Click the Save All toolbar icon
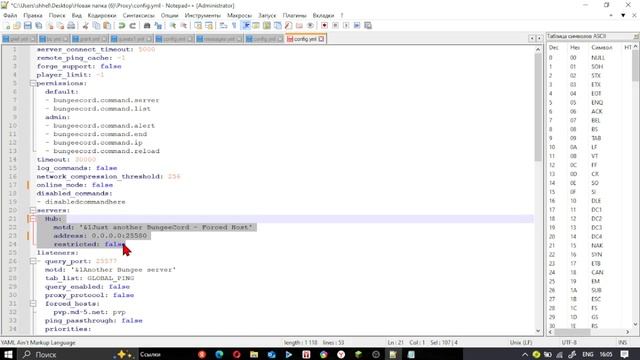 pyautogui.click(x=39, y=26)
